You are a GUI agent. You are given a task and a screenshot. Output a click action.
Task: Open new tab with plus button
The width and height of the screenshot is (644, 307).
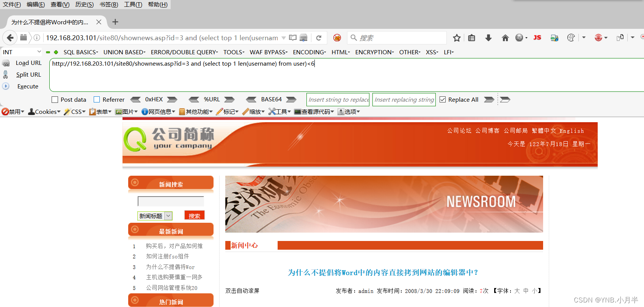tap(115, 22)
